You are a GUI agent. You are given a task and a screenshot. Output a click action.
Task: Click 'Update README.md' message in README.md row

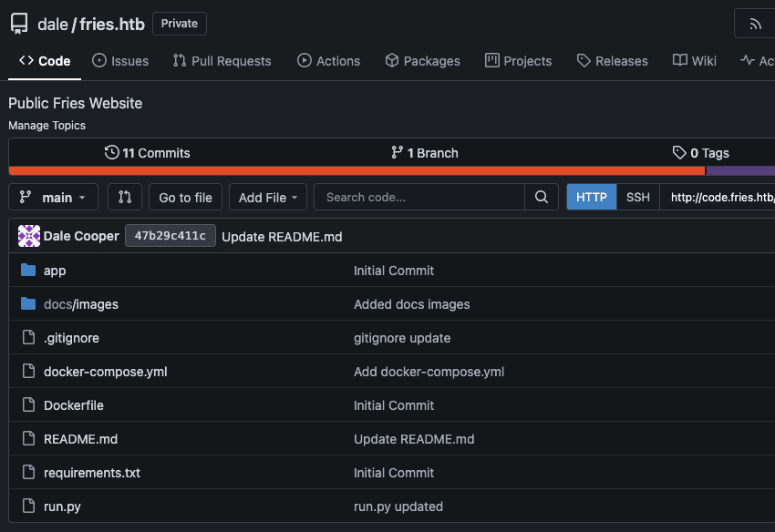(414, 439)
